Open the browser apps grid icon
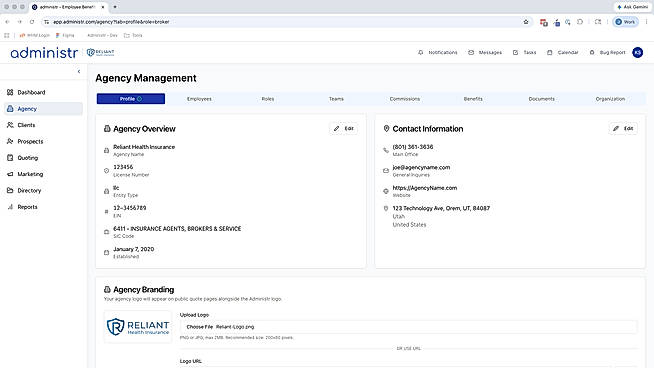Screen dimensions: 654x368 [x=7, y=35]
